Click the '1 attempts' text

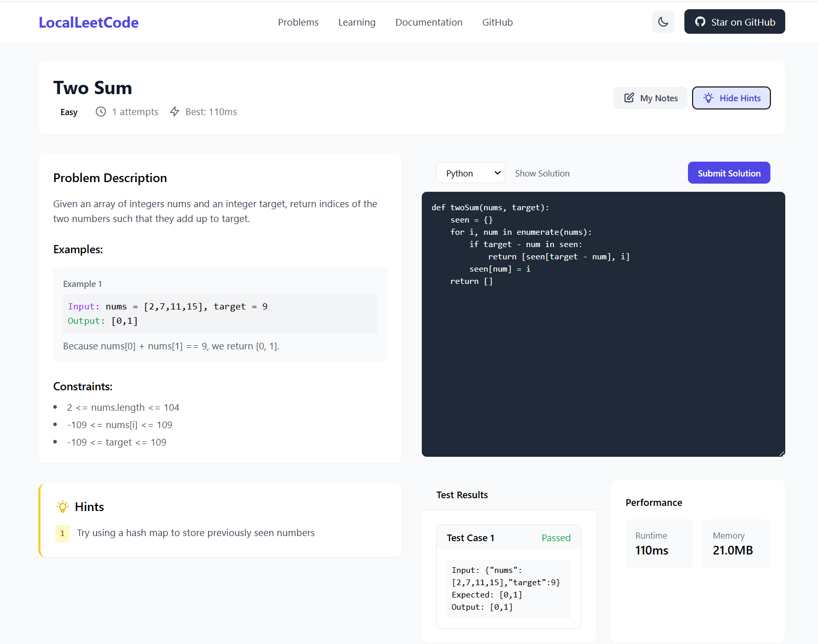[135, 112]
